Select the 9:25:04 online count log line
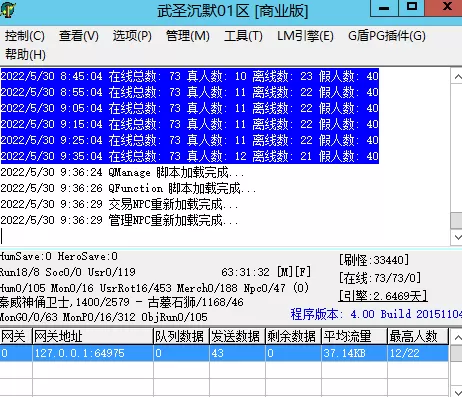The width and height of the screenshot is (462, 397). click(189, 140)
